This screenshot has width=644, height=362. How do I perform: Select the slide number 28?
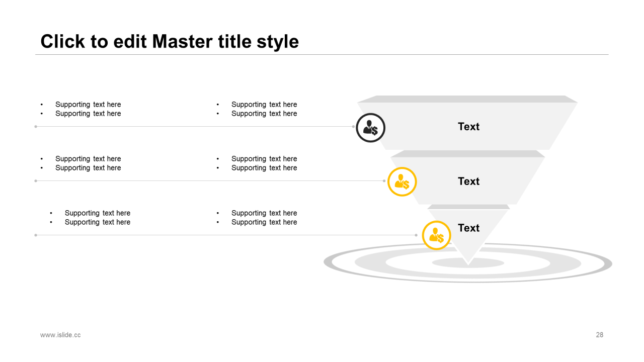[599, 335]
